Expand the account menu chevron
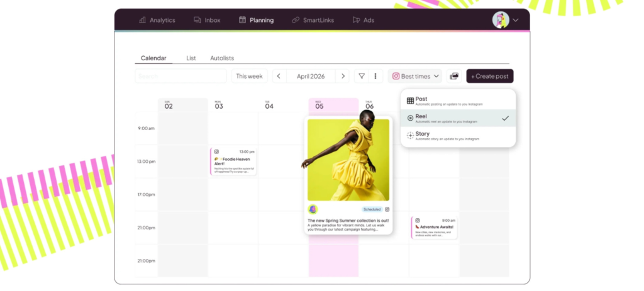The height and width of the screenshot is (291, 644). pyautogui.click(x=516, y=20)
